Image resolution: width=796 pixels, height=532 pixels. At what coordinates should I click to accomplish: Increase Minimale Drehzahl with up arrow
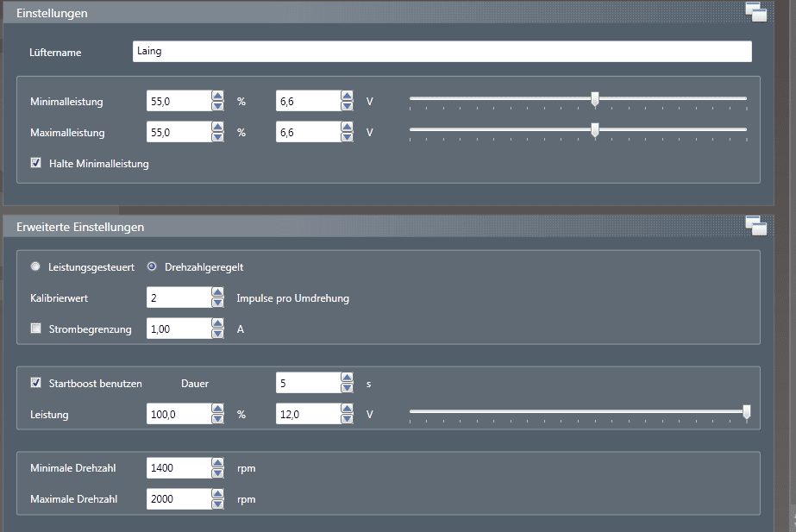pyautogui.click(x=217, y=463)
